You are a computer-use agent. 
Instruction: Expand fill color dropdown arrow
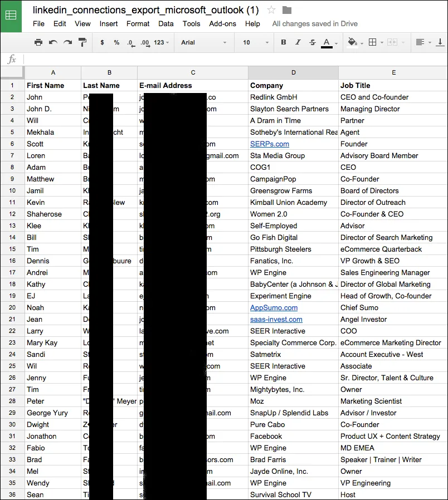tap(362, 43)
